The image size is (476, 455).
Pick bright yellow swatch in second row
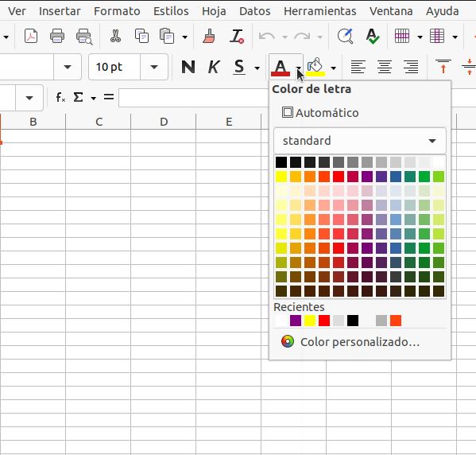click(281, 177)
